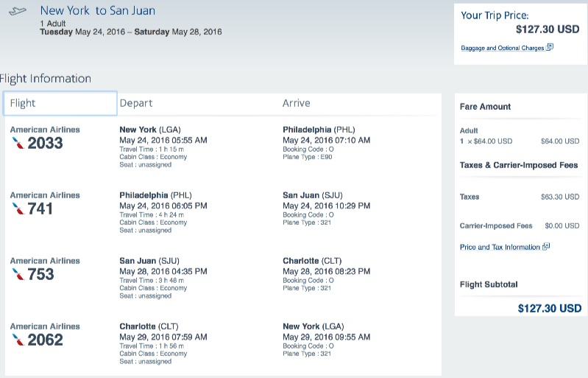
Task: Click the $127.30 USD flight subtotal amount
Action: [550, 309]
